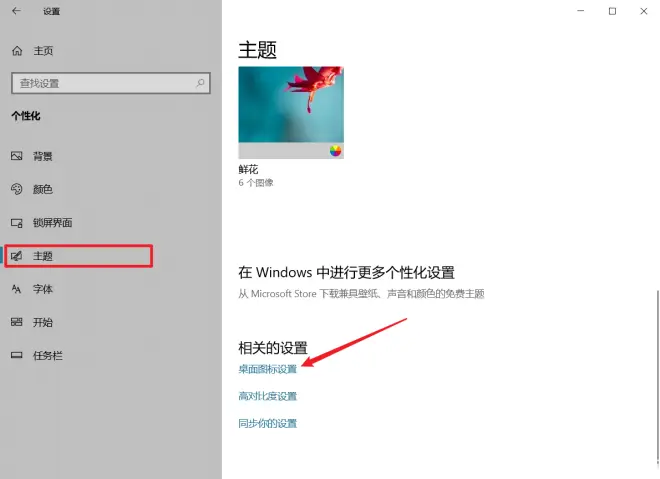Screen dimensions: 660x479
Task: Click the back arrow icon in Settings
Action: 16,11
